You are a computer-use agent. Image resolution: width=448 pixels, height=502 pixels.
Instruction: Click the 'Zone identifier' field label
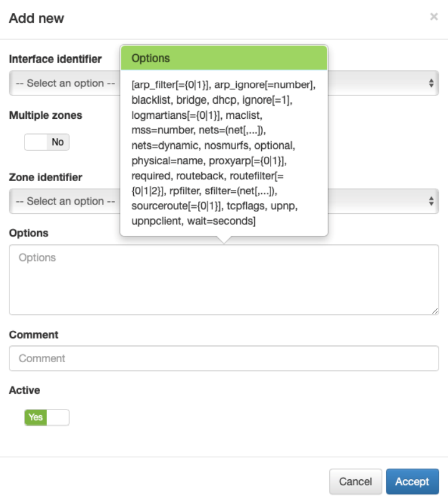point(45,177)
